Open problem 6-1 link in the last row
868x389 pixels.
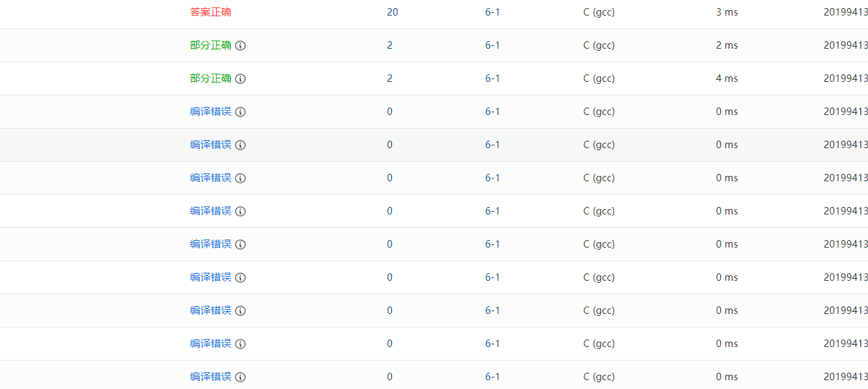point(492,377)
